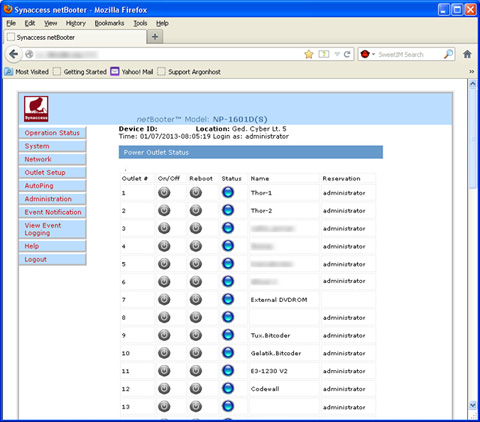Click the Gelatik.Bitcoder outlet name
Screen dimensions: 480x422
click(276, 353)
